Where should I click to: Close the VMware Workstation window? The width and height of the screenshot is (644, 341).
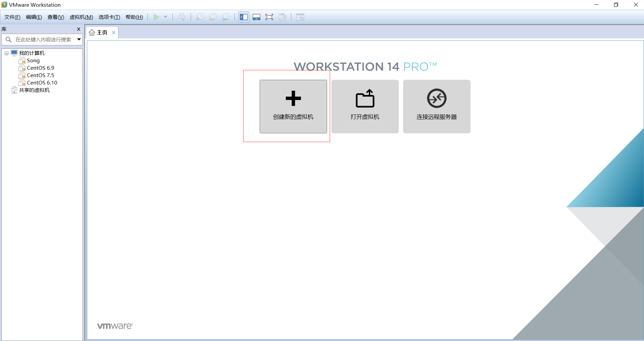tap(636, 5)
